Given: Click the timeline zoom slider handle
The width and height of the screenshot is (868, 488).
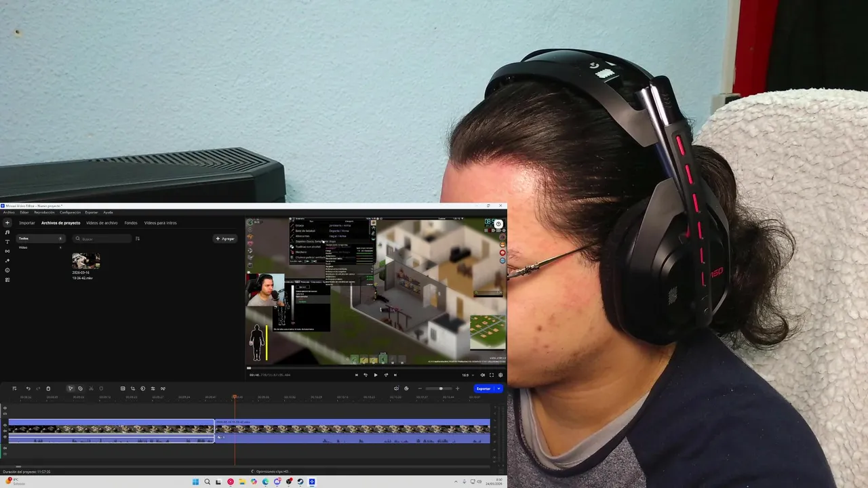Looking at the screenshot, I should [x=441, y=388].
